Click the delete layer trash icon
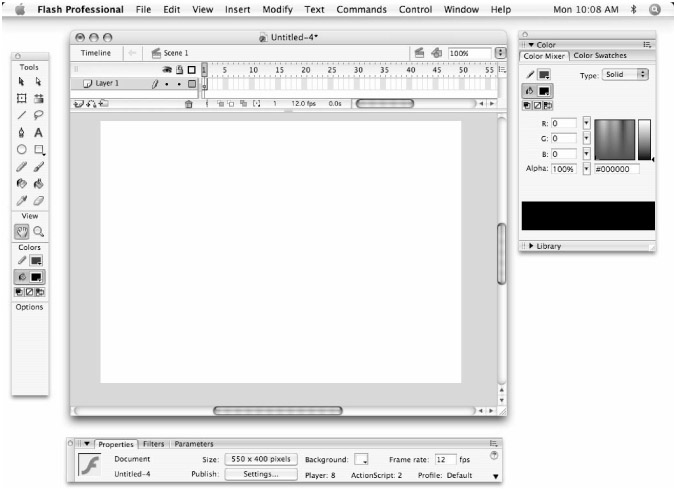The height and width of the screenshot is (489, 677). (x=188, y=103)
